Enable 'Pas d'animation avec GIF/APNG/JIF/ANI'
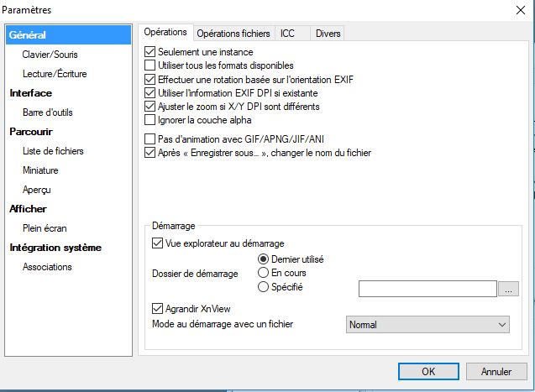The image size is (535, 392). [151, 139]
